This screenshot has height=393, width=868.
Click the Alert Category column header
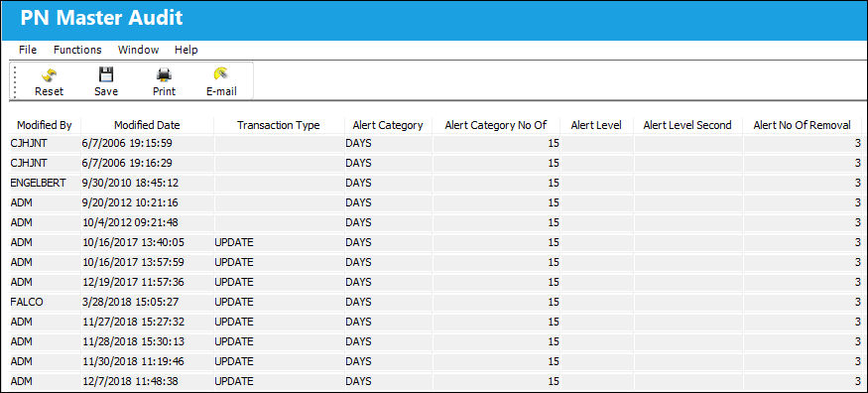(x=388, y=125)
